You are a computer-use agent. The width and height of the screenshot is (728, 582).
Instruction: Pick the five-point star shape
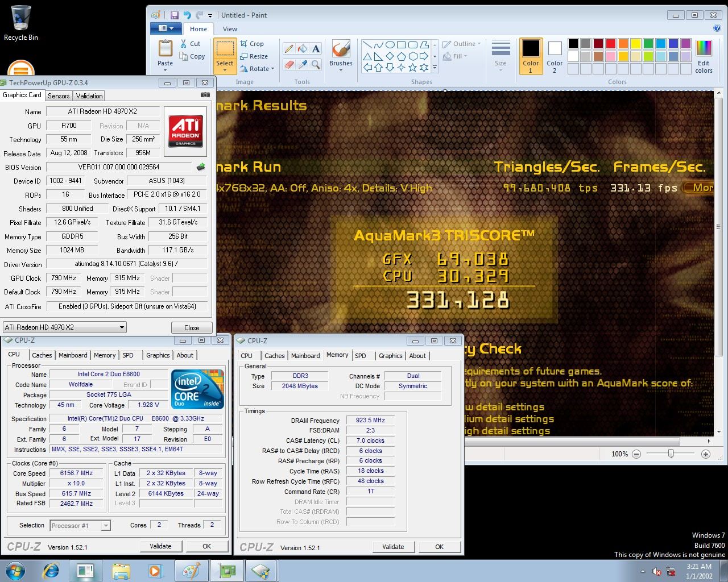pos(412,68)
